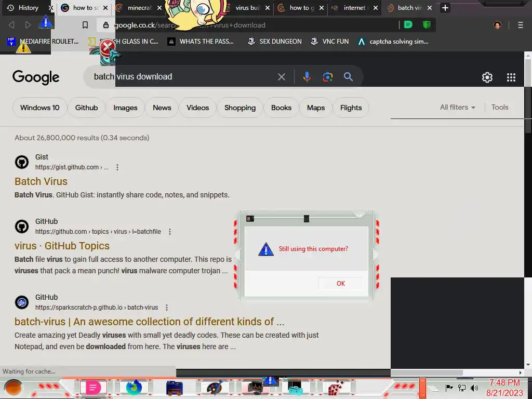This screenshot has height=399, width=532.
Task: Close the internet tab
Action: 376,8
